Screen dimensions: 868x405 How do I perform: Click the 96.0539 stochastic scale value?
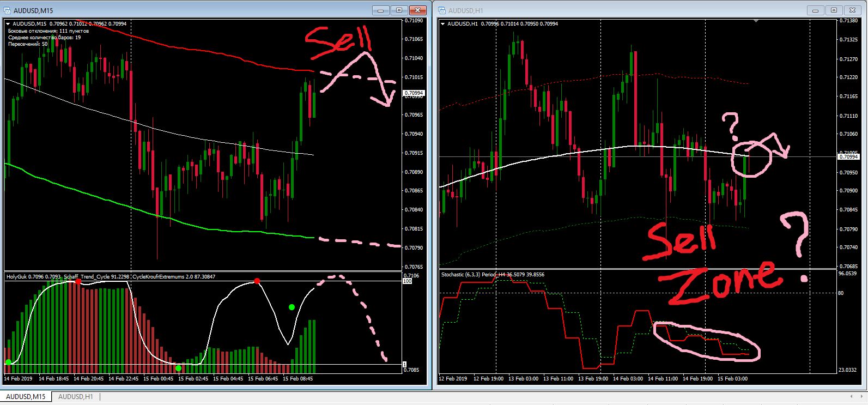coord(848,274)
